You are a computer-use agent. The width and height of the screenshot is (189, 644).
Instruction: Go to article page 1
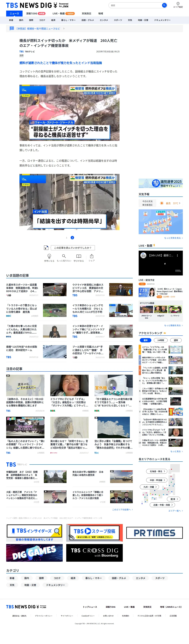[x=67, y=238]
